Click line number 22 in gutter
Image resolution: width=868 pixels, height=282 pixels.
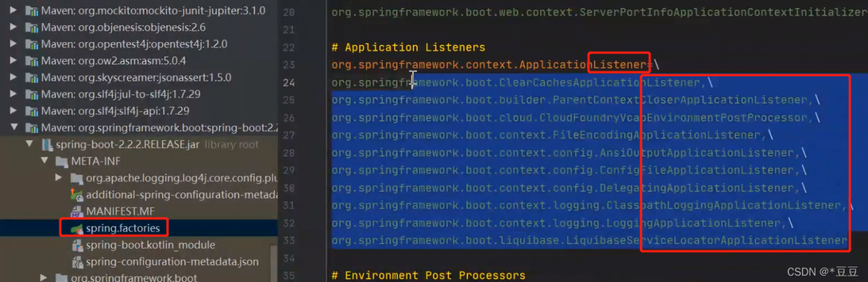point(289,47)
